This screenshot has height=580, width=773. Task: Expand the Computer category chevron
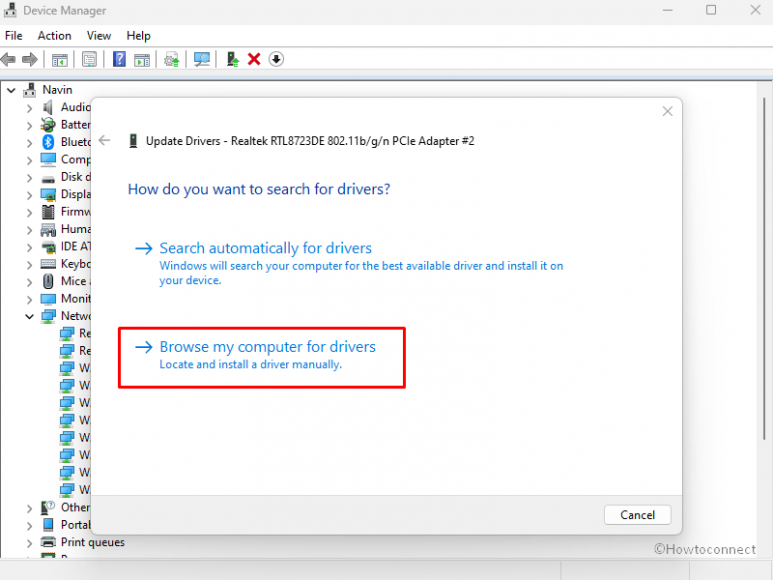(30, 160)
